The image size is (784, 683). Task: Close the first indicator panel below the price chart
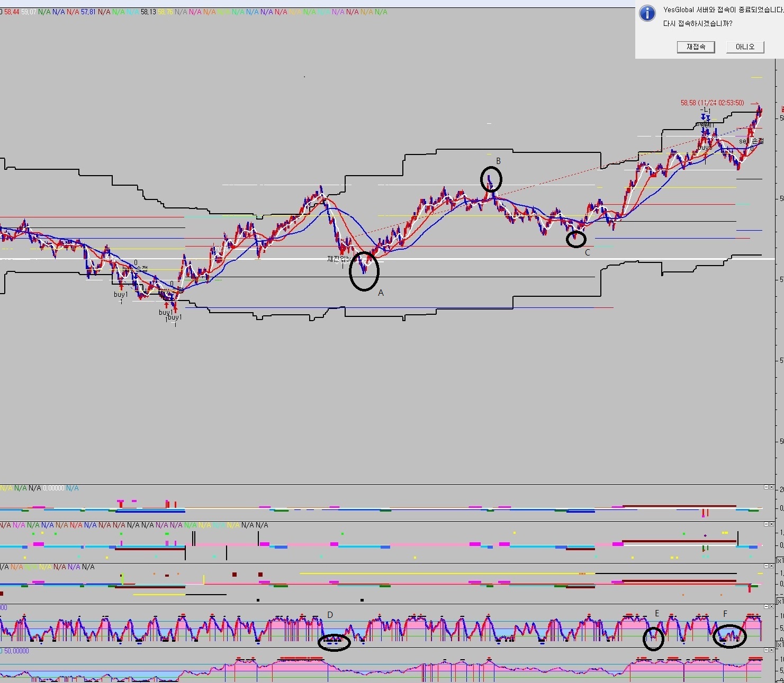click(x=772, y=487)
